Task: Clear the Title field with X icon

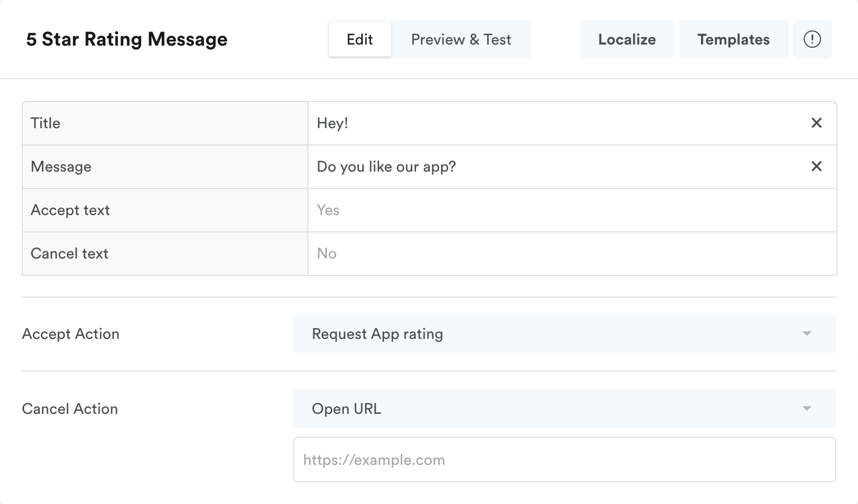Action: click(x=816, y=123)
